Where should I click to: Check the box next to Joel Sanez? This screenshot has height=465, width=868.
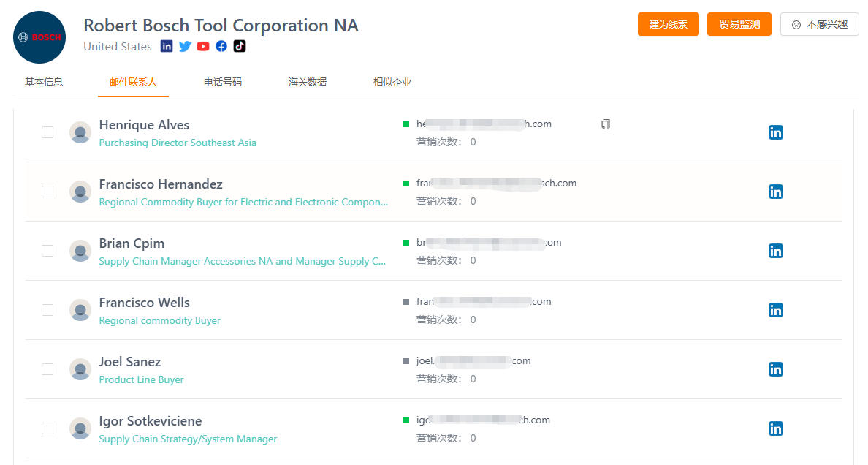click(47, 370)
